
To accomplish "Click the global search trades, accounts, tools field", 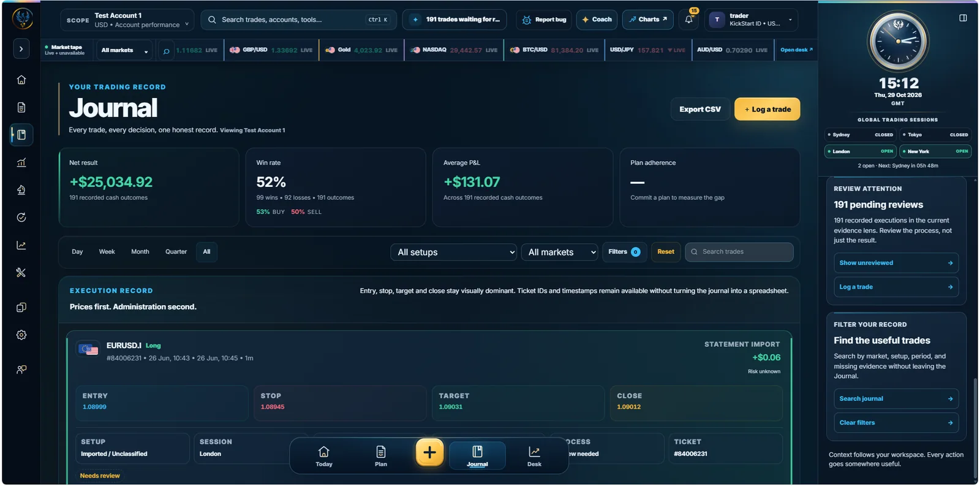I will coord(298,20).
